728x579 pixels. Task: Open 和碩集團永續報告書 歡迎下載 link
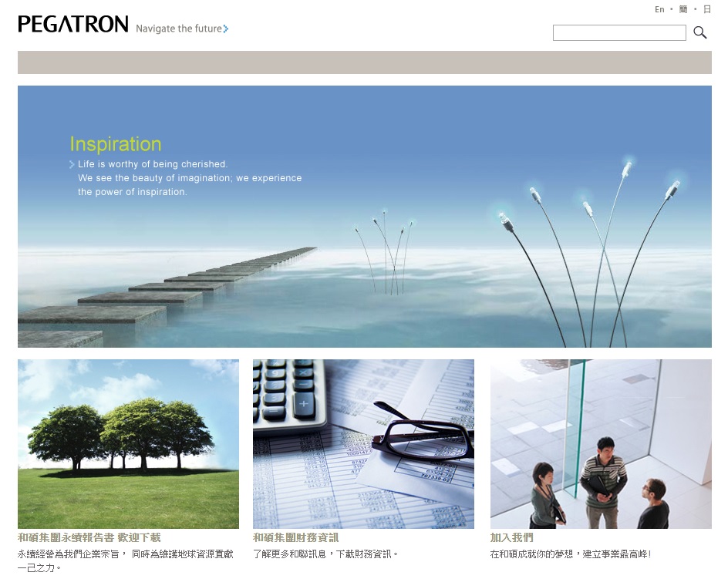[x=89, y=537]
